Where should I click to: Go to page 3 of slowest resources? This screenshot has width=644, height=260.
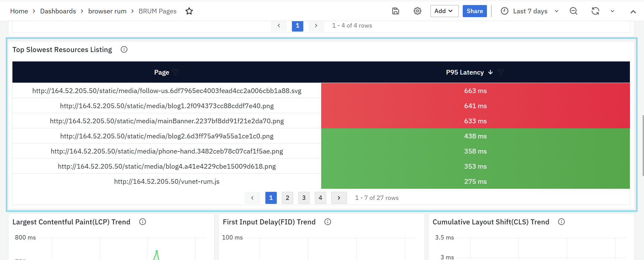coord(304,198)
